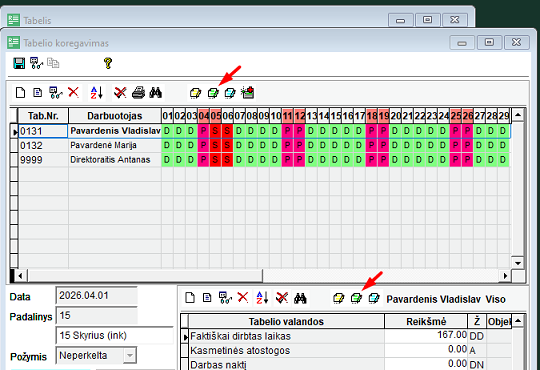Click the yellow notepad-pencil icon in hours panel toolbar
This screenshot has height=370, width=540.
(x=339, y=298)
